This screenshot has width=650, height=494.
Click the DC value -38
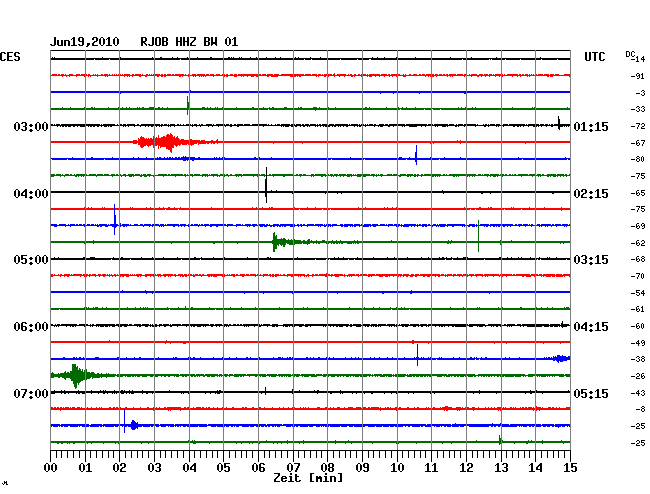tap(638, 359)
